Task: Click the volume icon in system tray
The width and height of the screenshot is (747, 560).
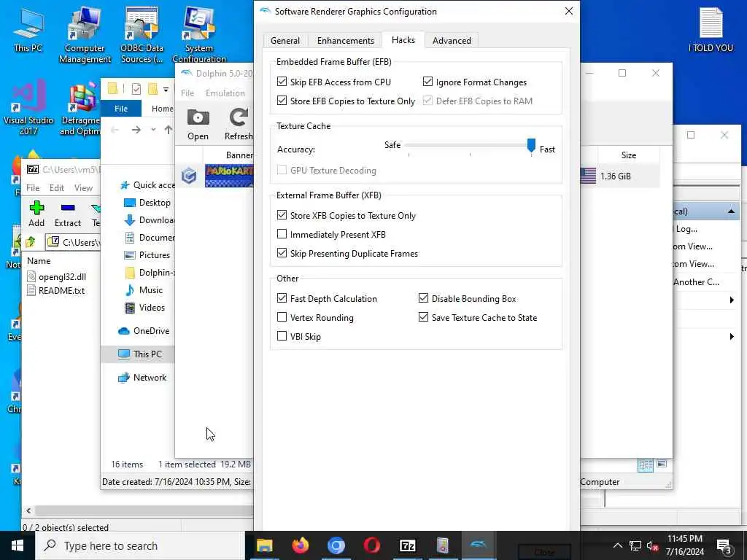Action: 652,545
